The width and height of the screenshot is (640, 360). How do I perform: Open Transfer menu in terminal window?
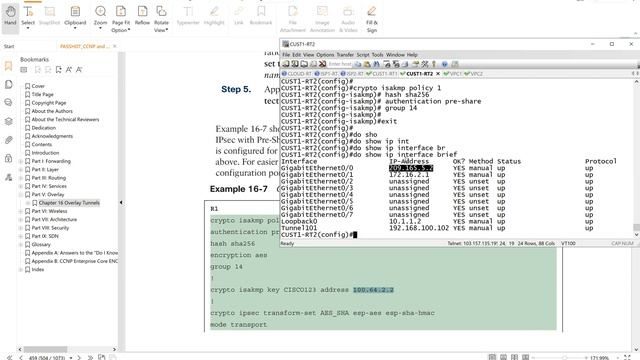(345, 55)
